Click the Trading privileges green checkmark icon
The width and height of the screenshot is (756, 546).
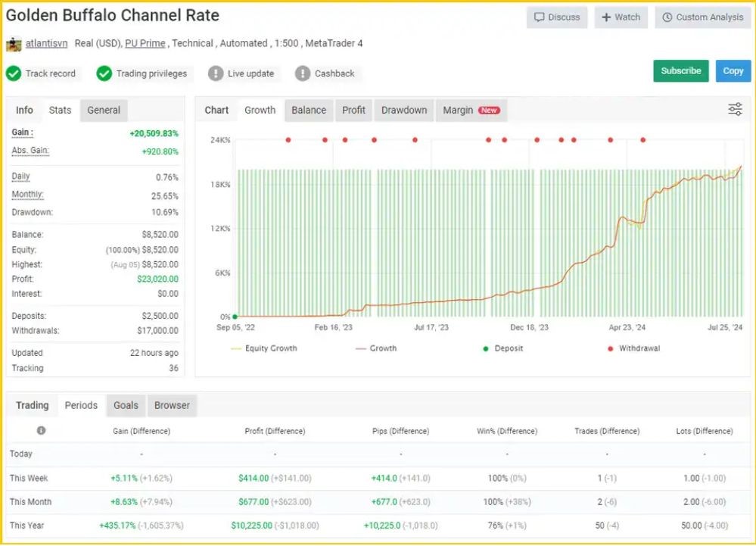[x=104, y=73]
